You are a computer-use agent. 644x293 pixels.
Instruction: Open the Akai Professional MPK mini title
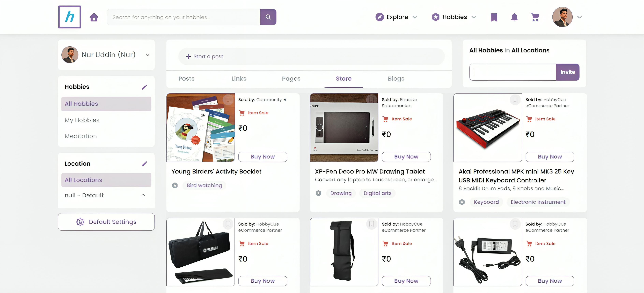pos(516,176)
